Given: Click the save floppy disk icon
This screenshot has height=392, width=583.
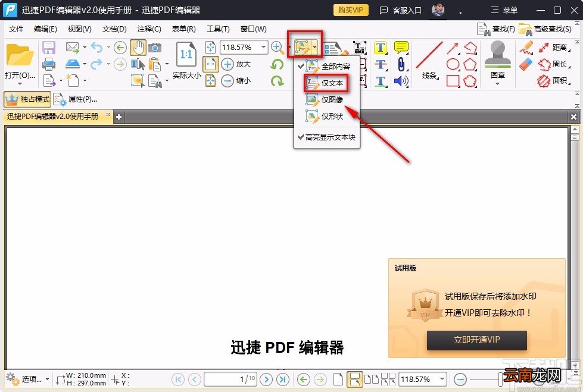Looking at the screenshot, I should pyautogui.click(x=49, y=48).
